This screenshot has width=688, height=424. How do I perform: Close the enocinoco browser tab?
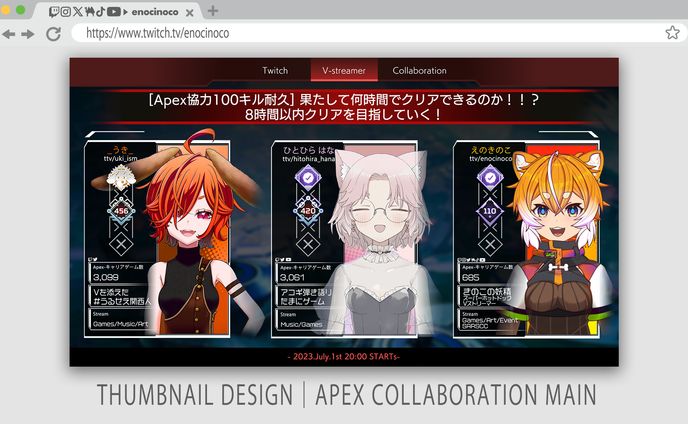click(190, 13)
